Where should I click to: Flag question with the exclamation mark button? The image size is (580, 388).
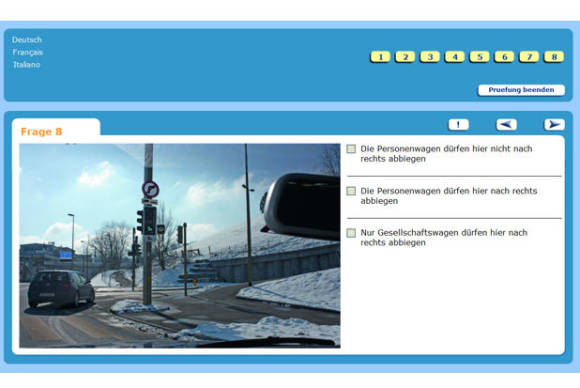pos(458,125)
